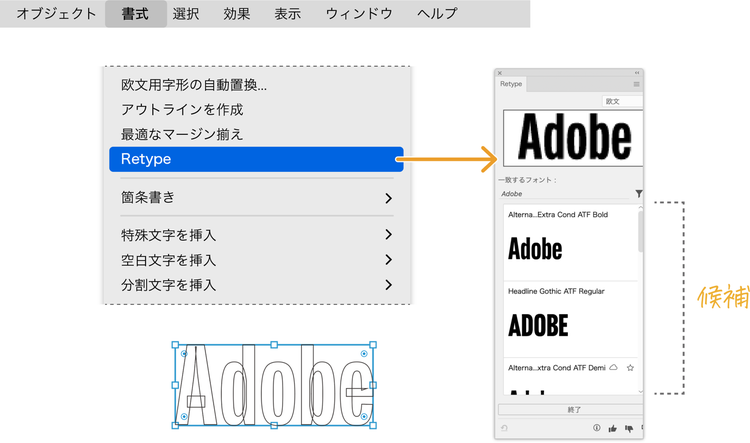This screenshot has height=443, width=750.
Task: Click the cloud activate icon beside ATF Demi
Action: pyautogui.click(x=613, y=367)
